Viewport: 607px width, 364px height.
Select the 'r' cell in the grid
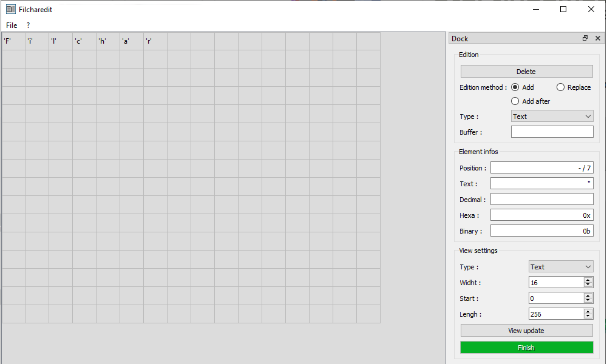coord(155,41)
